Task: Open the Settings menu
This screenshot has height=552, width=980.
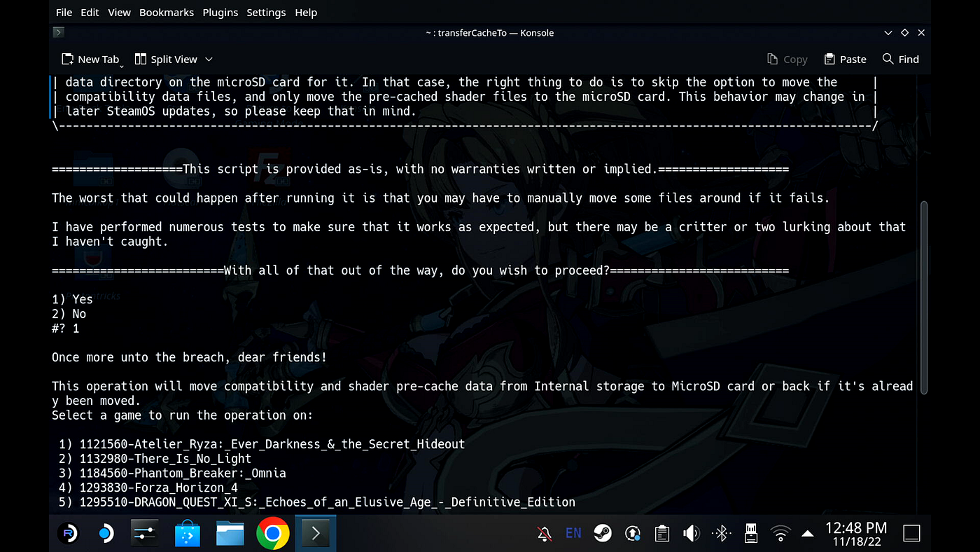Action: (266, 13)
